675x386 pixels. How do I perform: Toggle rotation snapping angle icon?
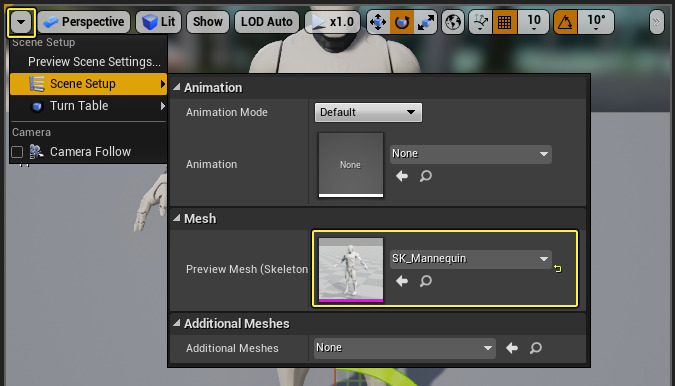click(565, 22)
